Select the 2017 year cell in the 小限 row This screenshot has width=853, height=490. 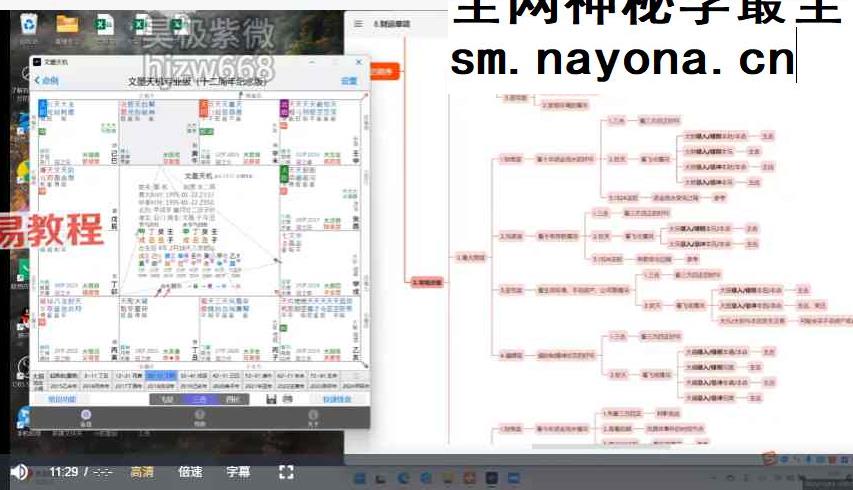point(129,386)
